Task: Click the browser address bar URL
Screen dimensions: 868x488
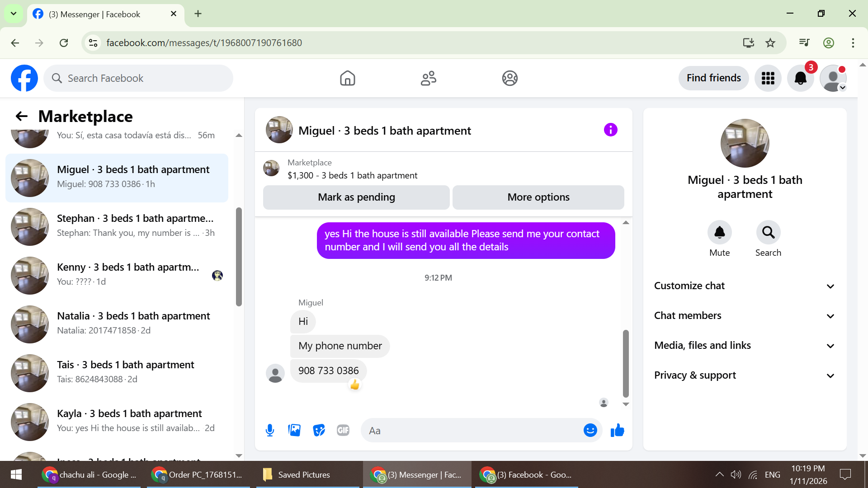Action: coord(204,43)
